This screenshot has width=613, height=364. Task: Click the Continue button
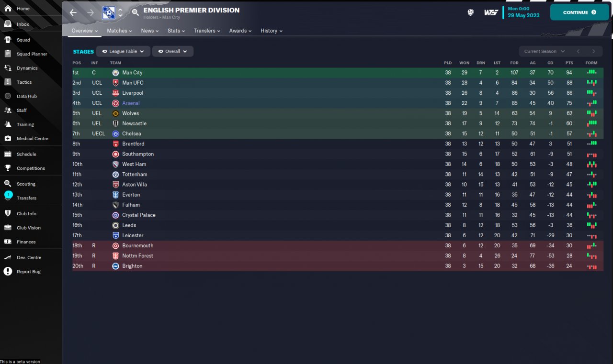pyautogui.click(x=579, y=12)
